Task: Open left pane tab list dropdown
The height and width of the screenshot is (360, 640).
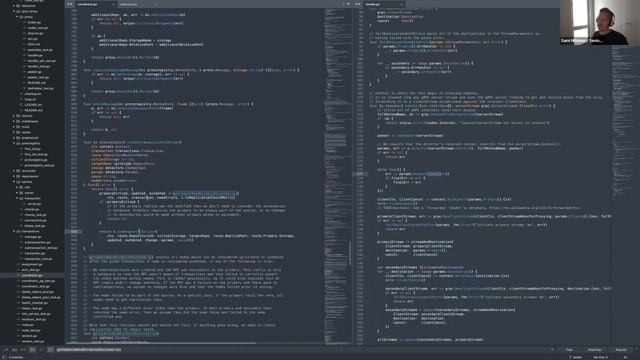Action: [348, 4]
